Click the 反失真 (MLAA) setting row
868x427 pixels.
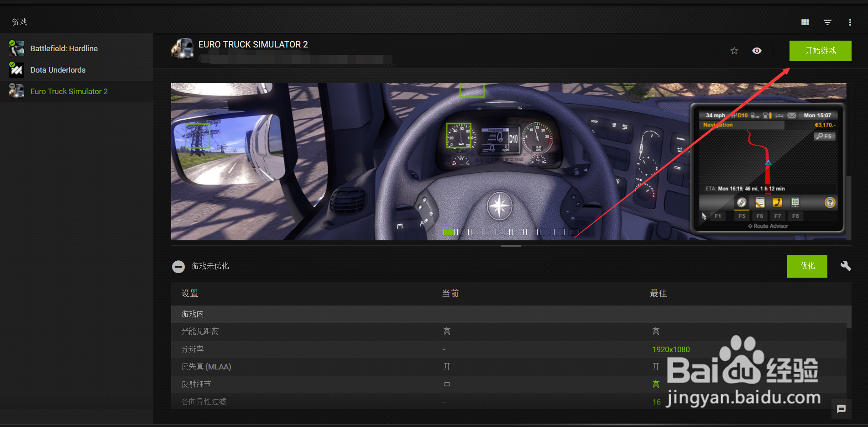(x=508, y=367)
